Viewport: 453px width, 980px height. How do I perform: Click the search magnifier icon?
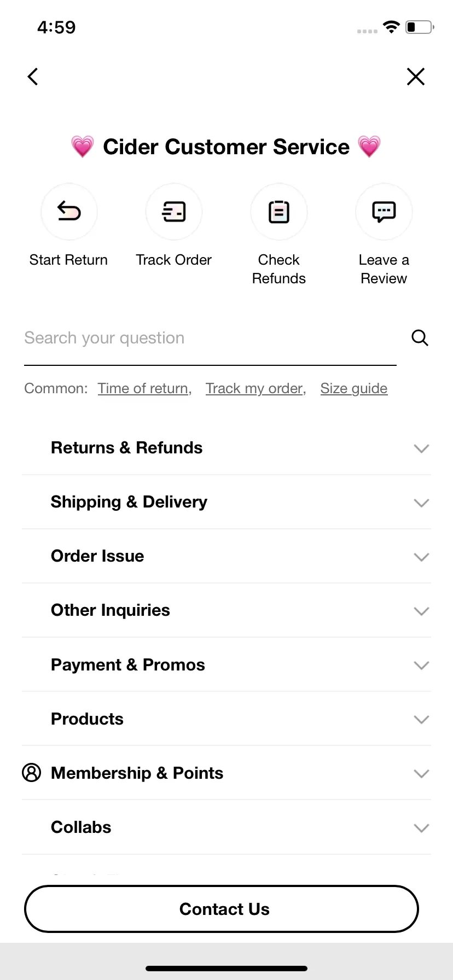(420, 338)
